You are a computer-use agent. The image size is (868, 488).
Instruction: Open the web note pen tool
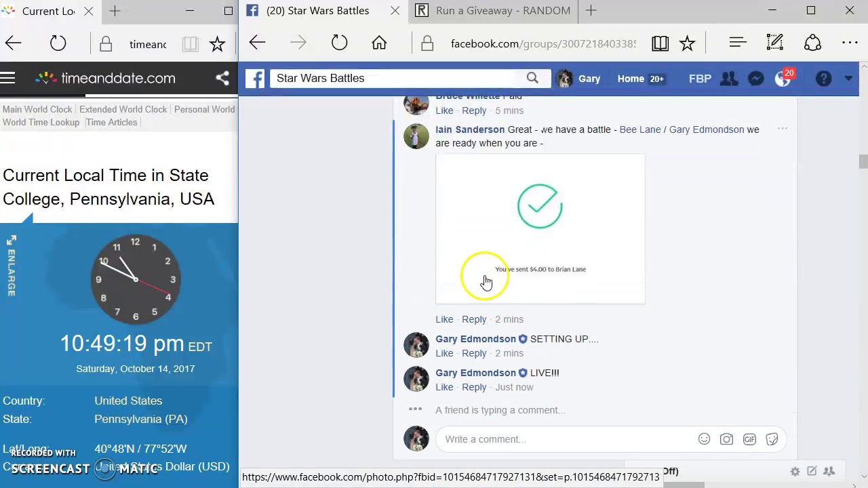[x=775, y=43]
